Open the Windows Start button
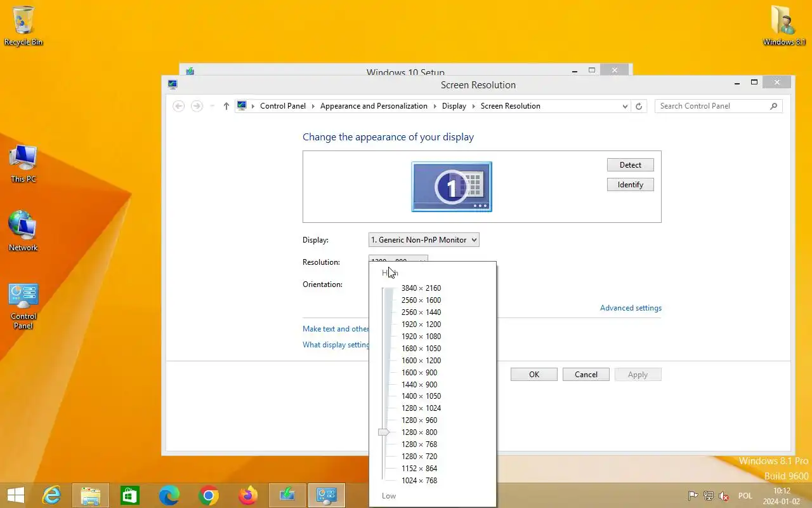 pyautogui.click(x=16, y=495)
